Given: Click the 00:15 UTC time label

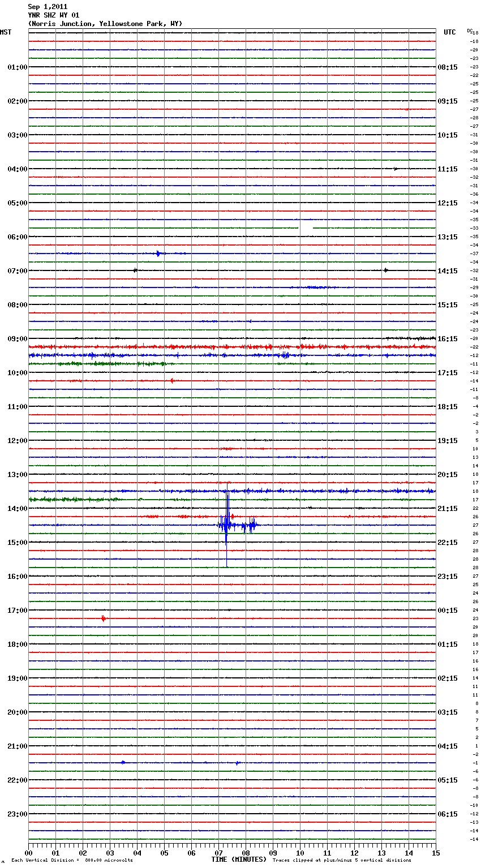Looking at the screenshot, I should (x=448, y=611).
